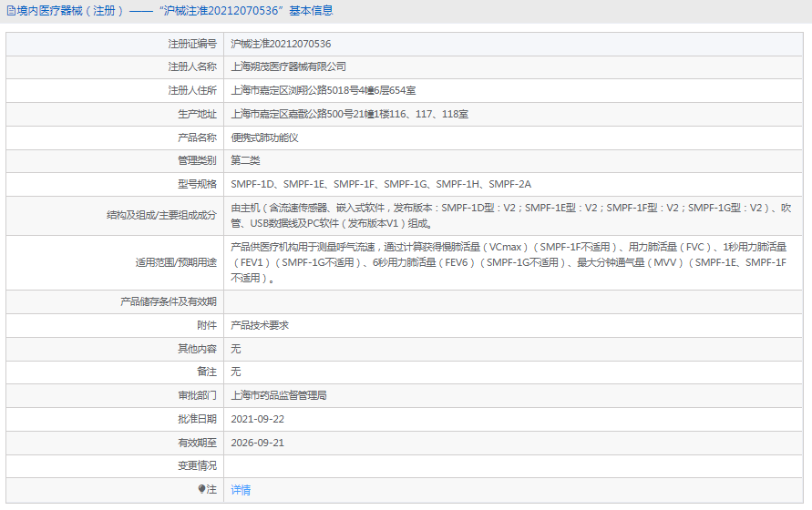Select the 注册人名称 label

(x=192, y=66)
